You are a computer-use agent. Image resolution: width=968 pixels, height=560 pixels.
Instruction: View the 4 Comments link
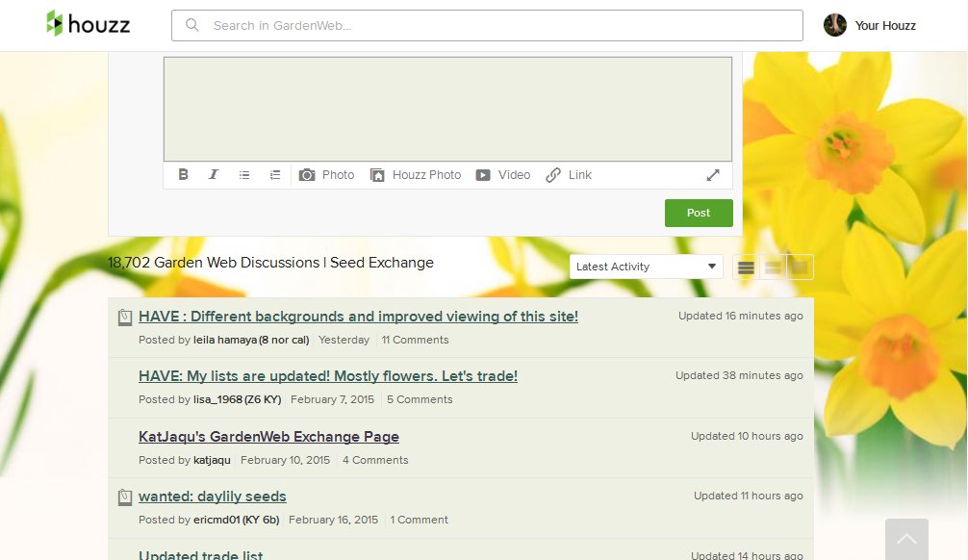click(x=375, y=460)
